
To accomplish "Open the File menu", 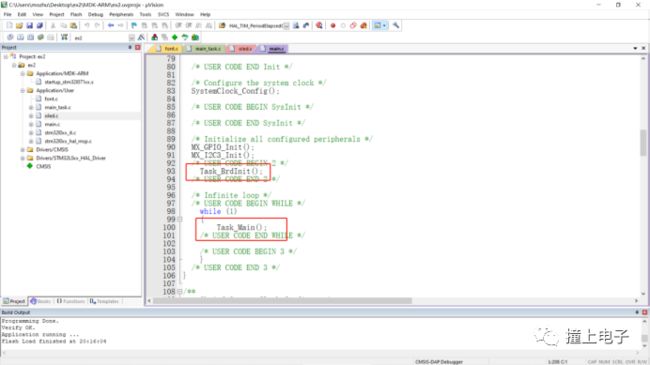I will click(x=7, y=15).
